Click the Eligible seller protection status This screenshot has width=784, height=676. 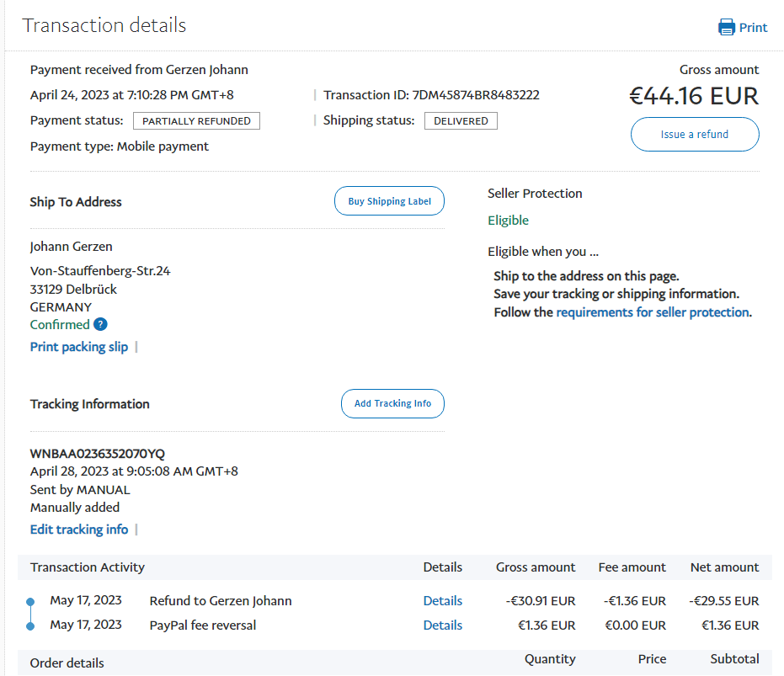[508, 221]
